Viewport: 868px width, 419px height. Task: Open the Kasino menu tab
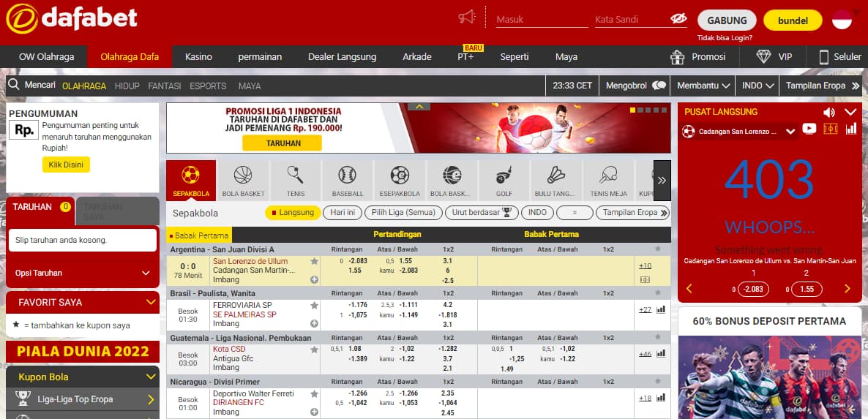point(198,56)
